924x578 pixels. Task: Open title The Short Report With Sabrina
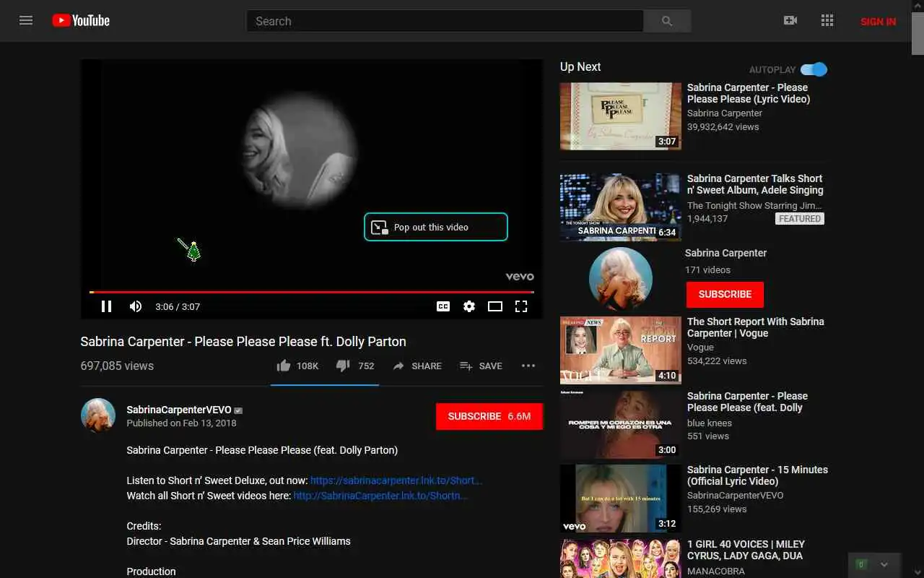756,327
